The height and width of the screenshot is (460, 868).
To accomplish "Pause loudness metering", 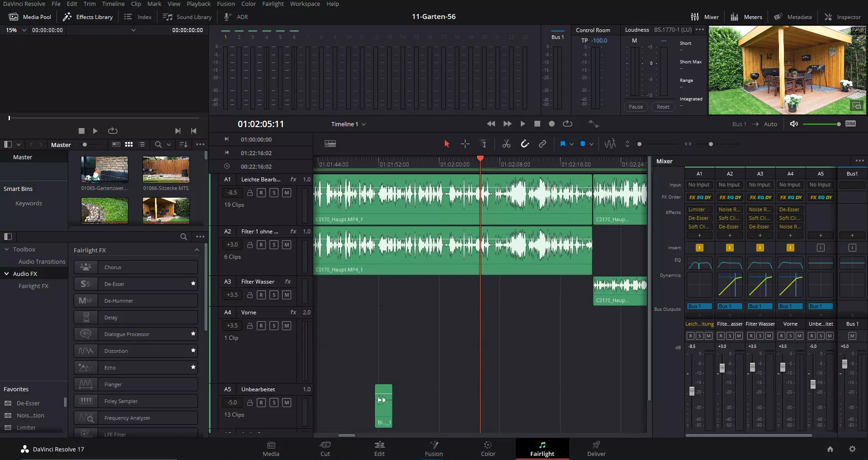I will 636,107.
